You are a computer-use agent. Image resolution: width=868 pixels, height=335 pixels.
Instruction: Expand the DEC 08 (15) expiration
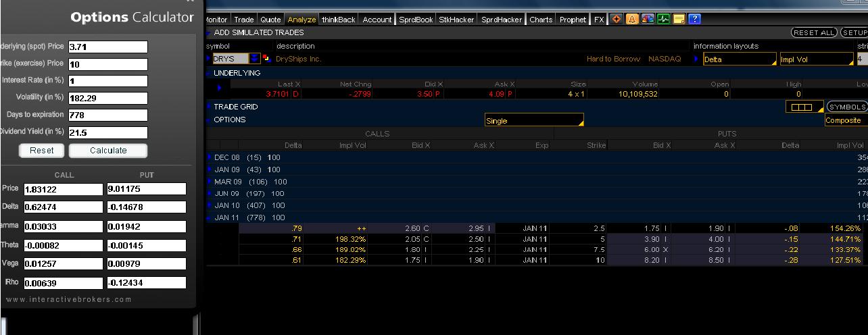[210, 157]
